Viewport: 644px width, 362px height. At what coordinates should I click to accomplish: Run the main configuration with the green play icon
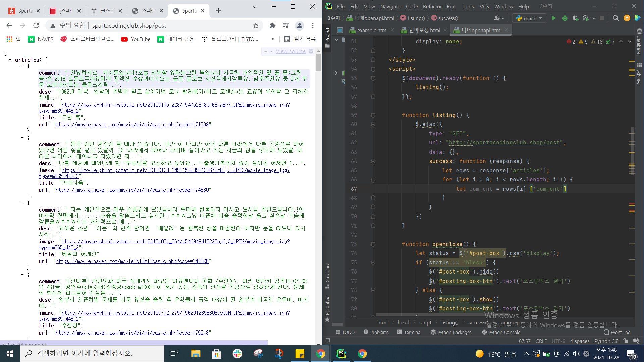pos(554,18)
